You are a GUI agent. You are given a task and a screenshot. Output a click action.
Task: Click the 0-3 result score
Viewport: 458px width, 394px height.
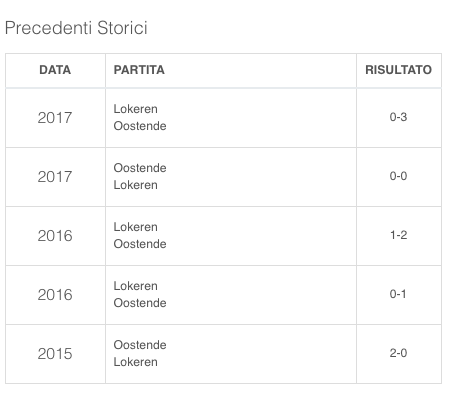[398, 117]
